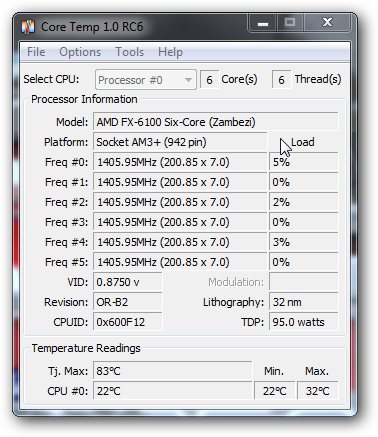This screenshot has width=378, height=437.
Task: Open the Tools menu
Action: 129,52
